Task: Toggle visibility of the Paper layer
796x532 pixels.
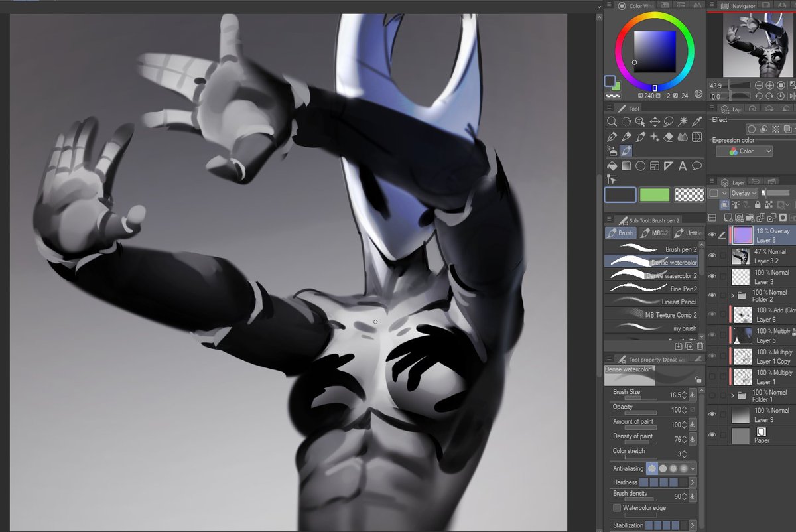Action: [712, 435]
